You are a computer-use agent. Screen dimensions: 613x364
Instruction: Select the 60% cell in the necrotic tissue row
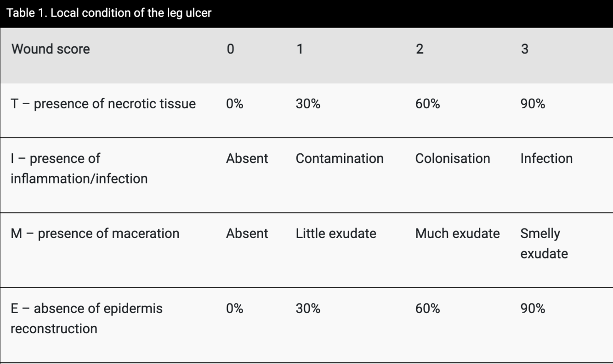[x=427, y=104]
